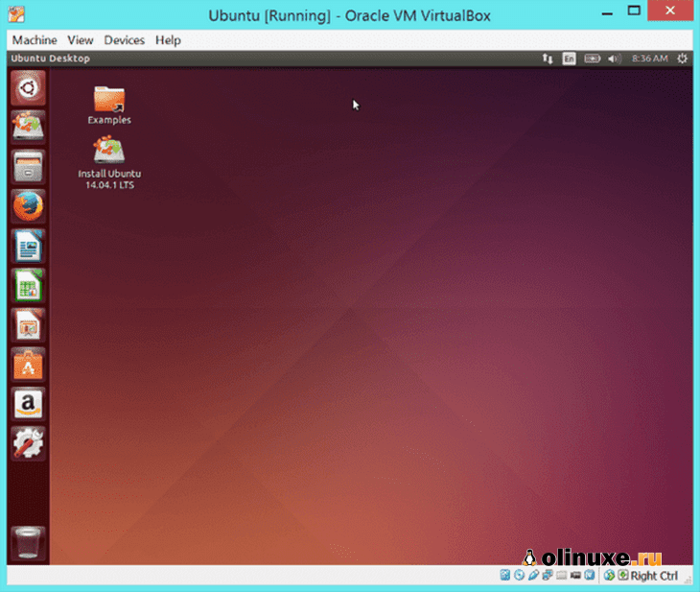Launch Install Ubuntu from the launcher
The width and height of the screenshot is (700, 592).
(28, 127)
